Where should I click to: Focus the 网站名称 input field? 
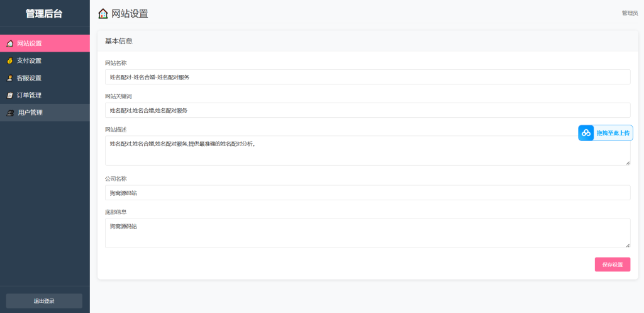click(367, 77)
